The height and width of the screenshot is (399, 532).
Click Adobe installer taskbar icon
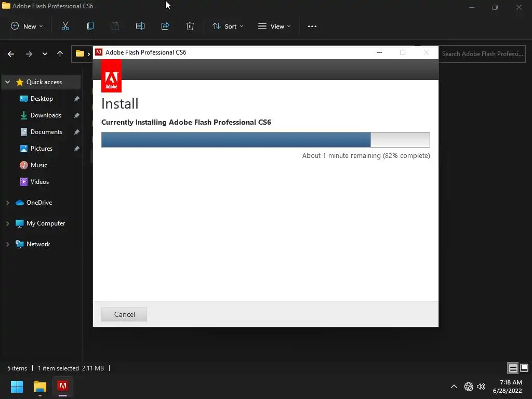coord(63,387)
